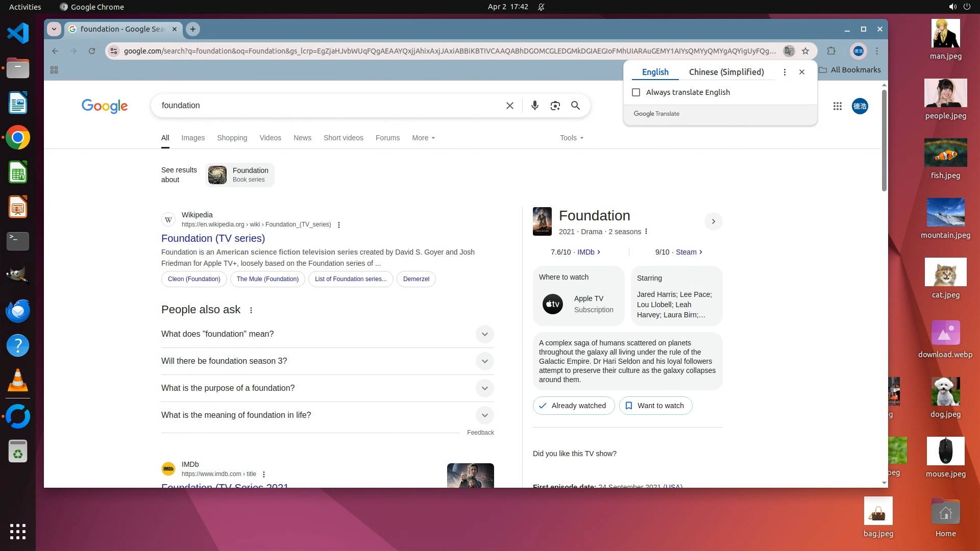Open the Tools dropdown

pos(571,138)
